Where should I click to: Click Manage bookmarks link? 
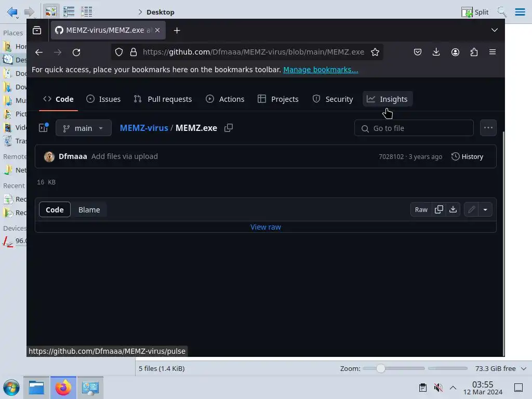pyautogui.click(x=321, y=70)
